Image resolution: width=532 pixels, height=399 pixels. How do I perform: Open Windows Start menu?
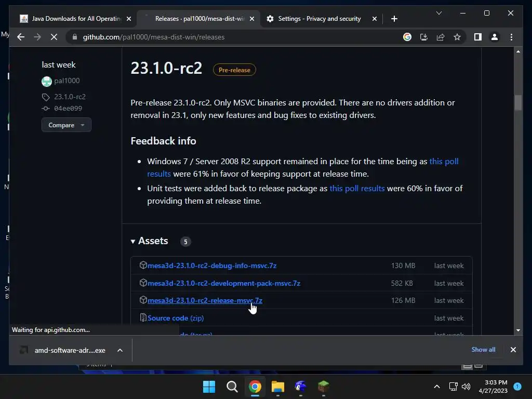[x=209, y=387]
